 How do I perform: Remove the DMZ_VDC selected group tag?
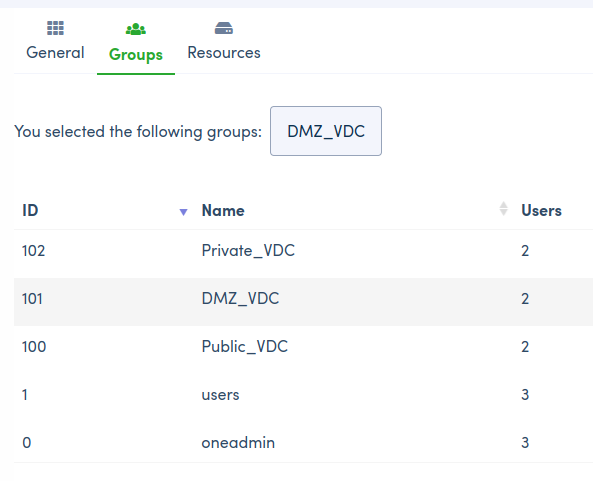point(326,131)
